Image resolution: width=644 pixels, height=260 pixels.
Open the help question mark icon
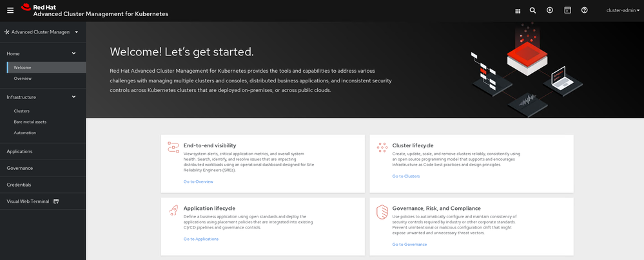click(x=585, y=10)
